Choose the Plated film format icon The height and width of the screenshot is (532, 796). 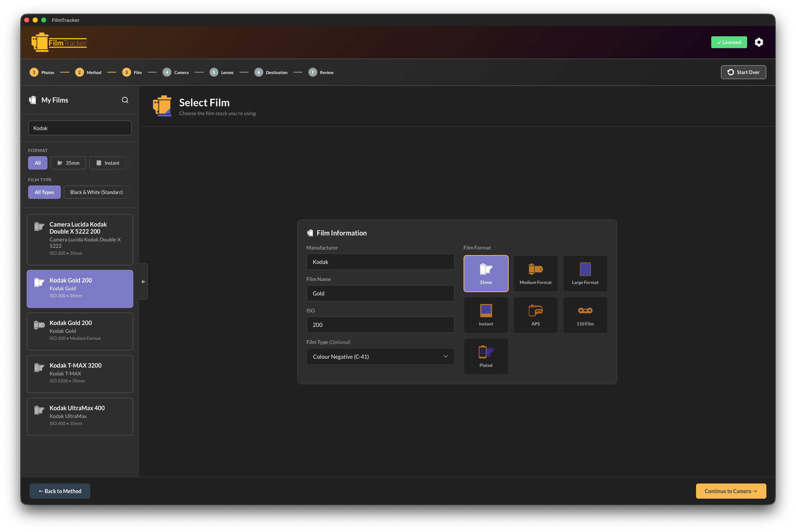click(486, 356)
